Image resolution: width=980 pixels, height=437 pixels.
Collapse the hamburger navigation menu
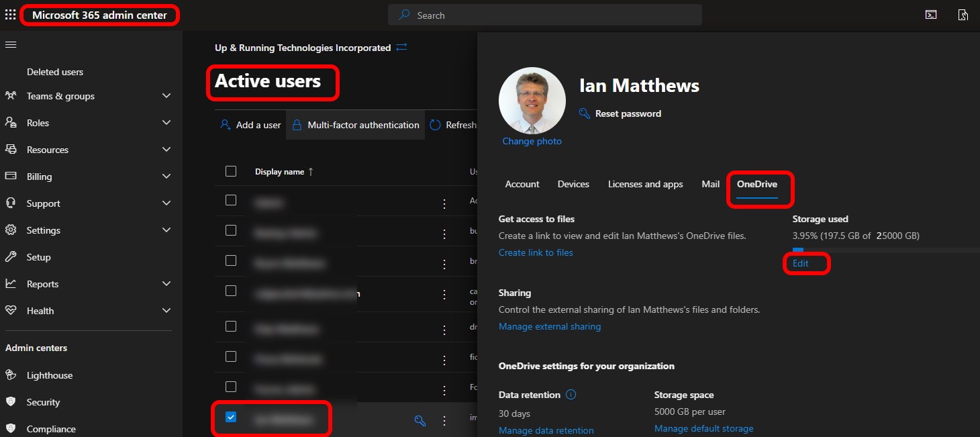(11, 45)
